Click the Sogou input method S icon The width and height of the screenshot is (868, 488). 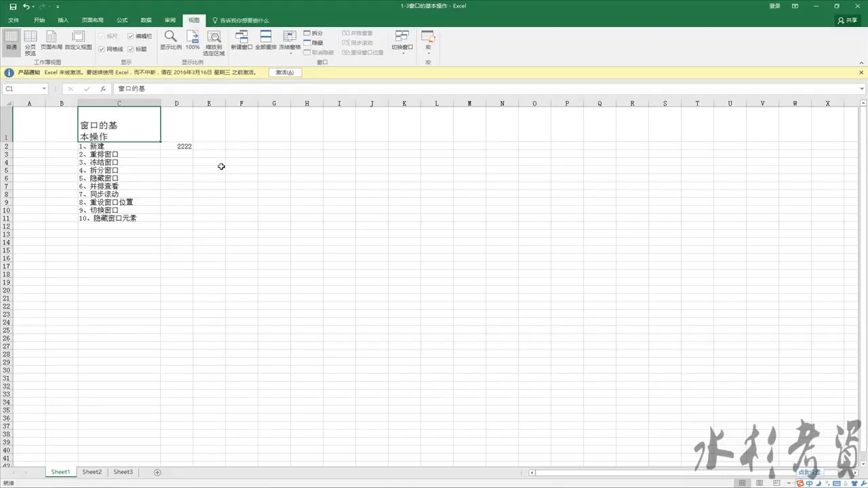[x=801, y=483]
